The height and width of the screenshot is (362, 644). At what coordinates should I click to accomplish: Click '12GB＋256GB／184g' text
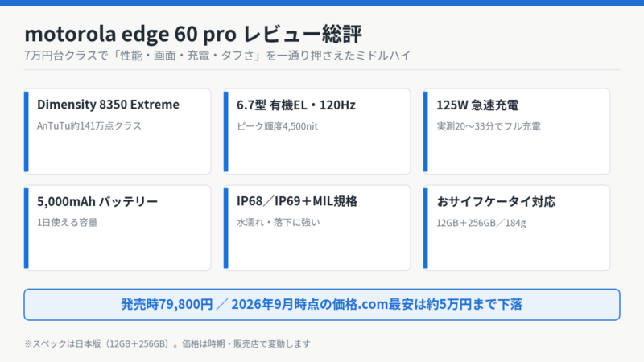481,223
